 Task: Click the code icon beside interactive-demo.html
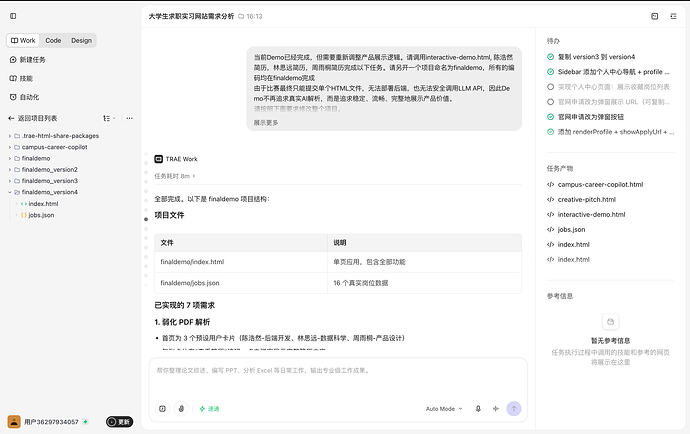550,214
